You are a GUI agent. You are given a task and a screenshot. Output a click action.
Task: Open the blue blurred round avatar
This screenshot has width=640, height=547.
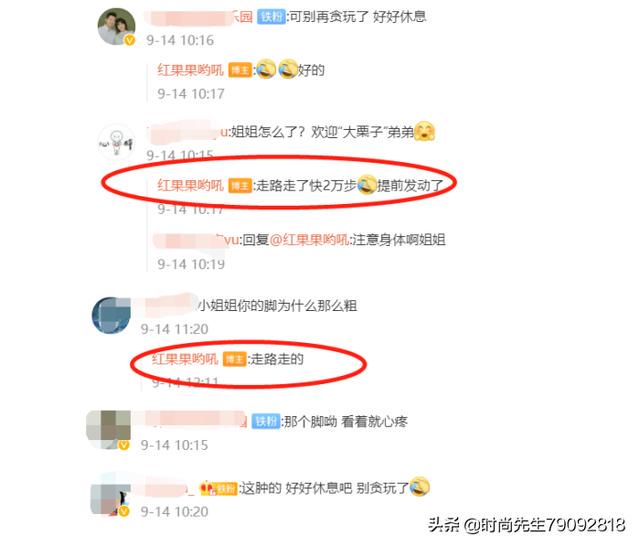(x=111, y=315)
